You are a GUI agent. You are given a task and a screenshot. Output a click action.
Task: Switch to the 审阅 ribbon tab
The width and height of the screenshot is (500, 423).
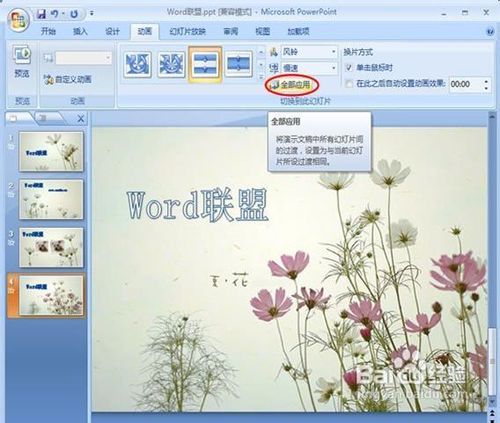(231, 32)
